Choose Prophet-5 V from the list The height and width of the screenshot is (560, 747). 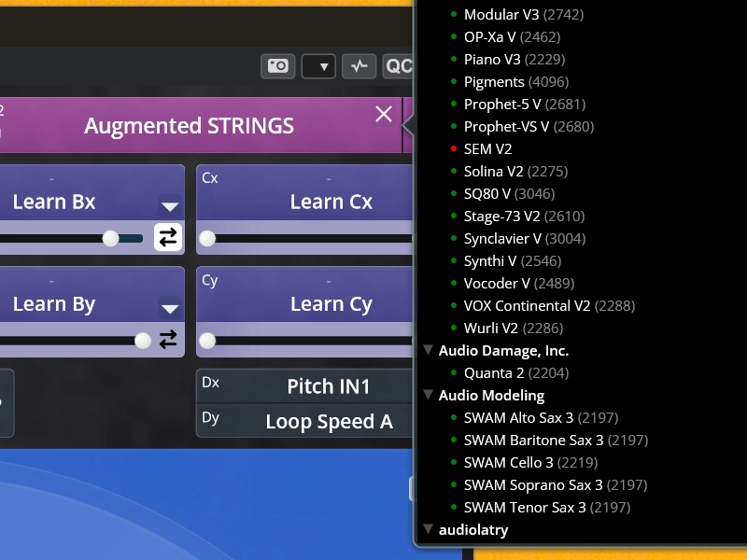pyautogui.click(x=525, y=104)
